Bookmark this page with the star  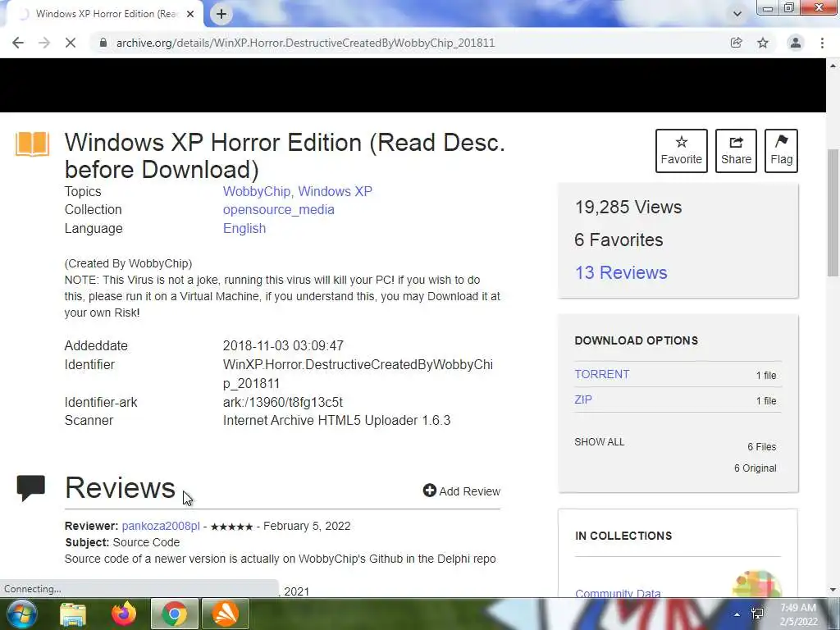(763, 43)
